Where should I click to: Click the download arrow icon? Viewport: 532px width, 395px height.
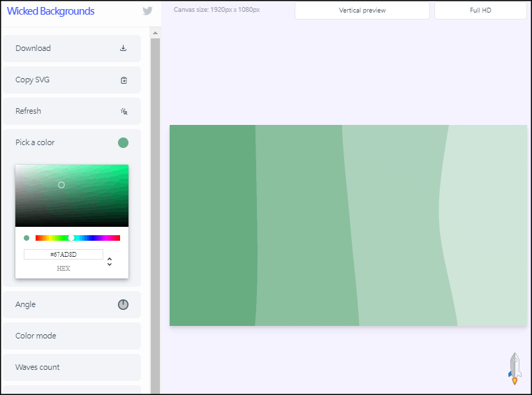pos(124,48)
